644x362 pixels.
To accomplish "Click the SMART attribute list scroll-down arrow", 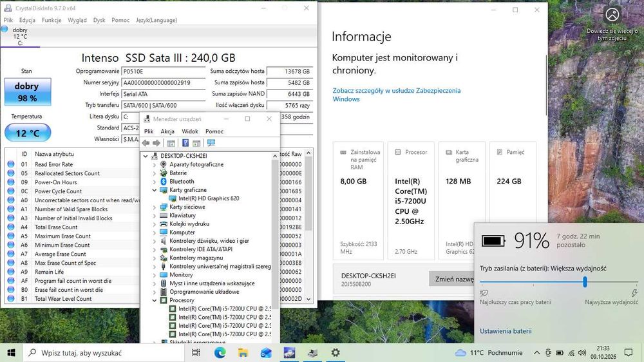I will pyautogui.click(x=308, y=299).
